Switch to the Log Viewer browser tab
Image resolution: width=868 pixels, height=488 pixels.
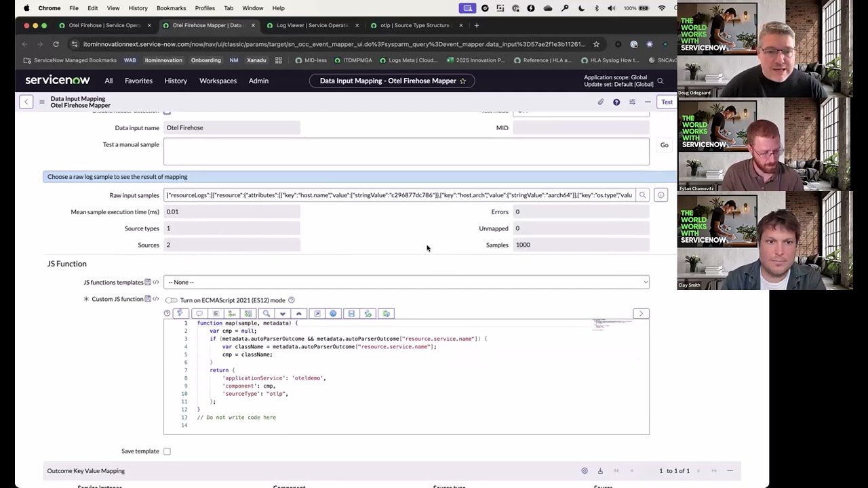[312, 25]
